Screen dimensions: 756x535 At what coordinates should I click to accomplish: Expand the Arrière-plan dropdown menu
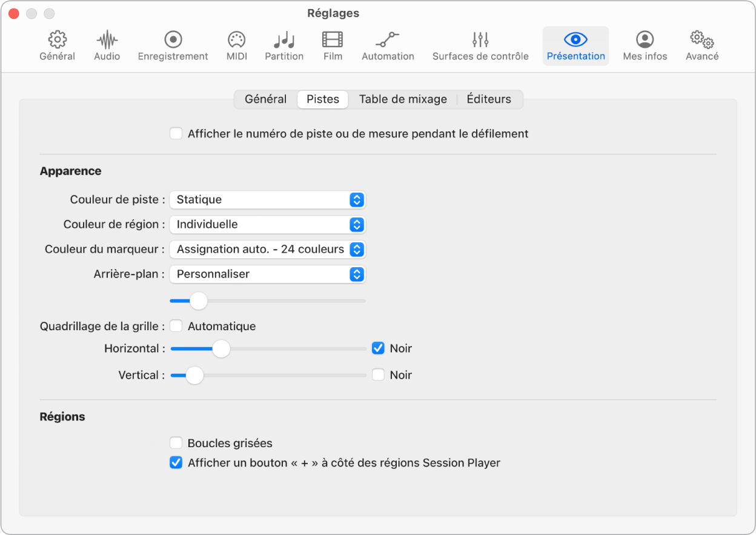[268, 274]
